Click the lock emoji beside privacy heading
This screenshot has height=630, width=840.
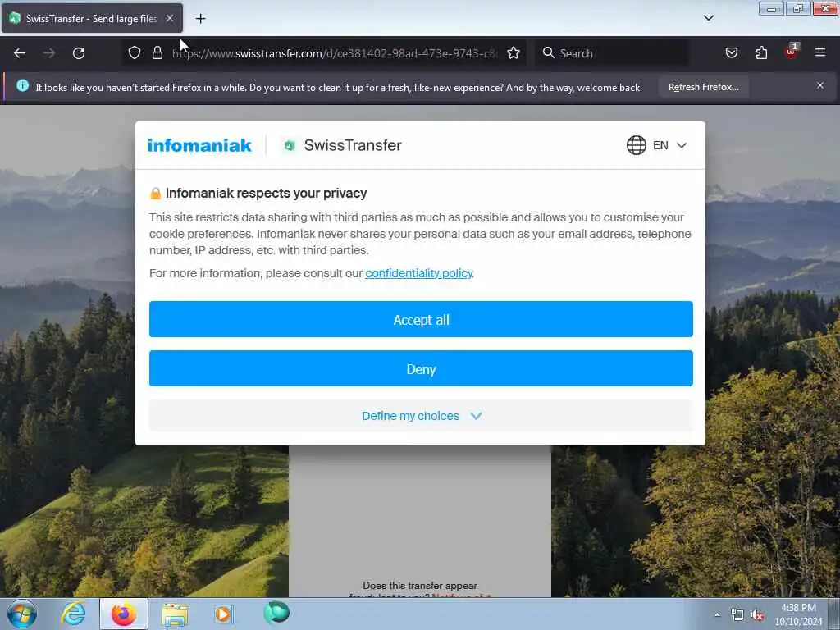pos(155,194)
